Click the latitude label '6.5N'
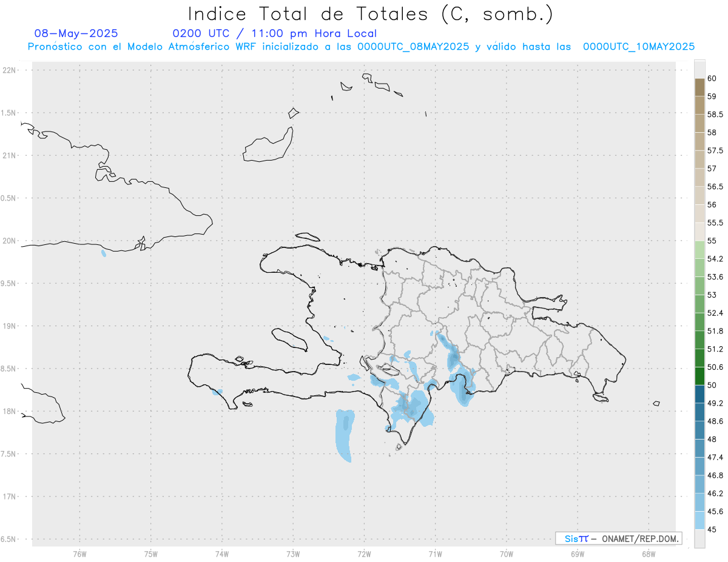728x562 pixels. pos(9,539)
